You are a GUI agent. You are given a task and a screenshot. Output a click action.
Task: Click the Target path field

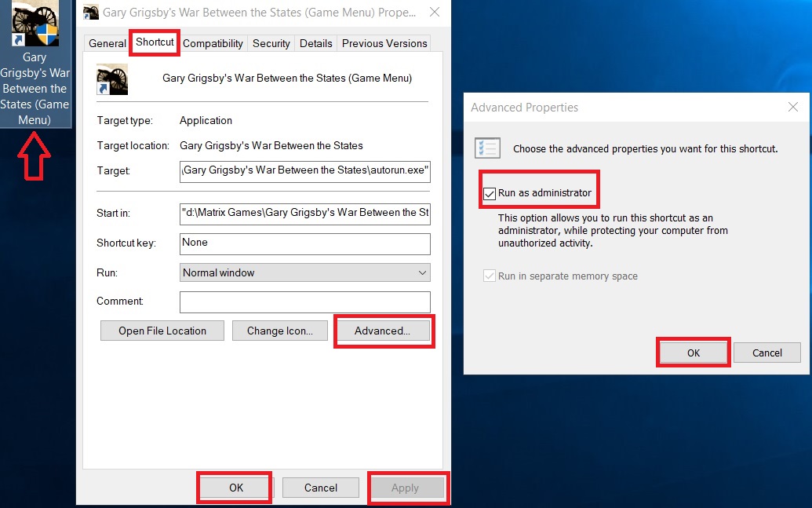[305, 172]
